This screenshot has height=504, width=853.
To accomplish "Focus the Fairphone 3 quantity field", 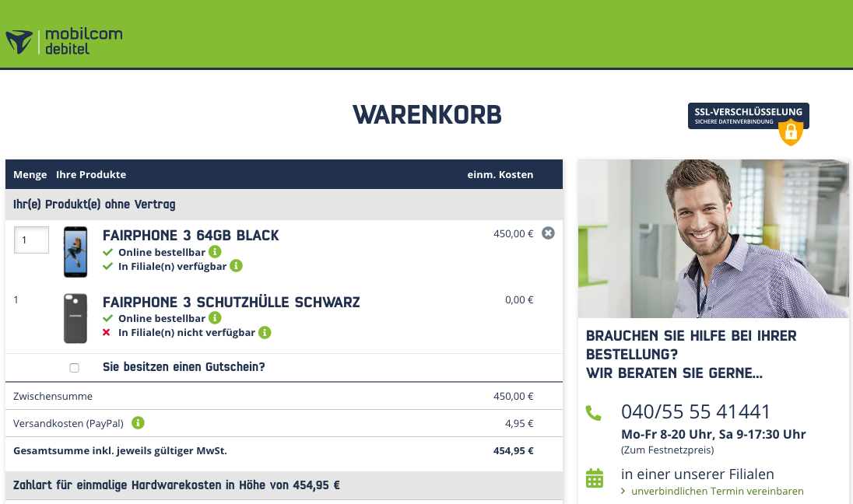I will 32,240.
